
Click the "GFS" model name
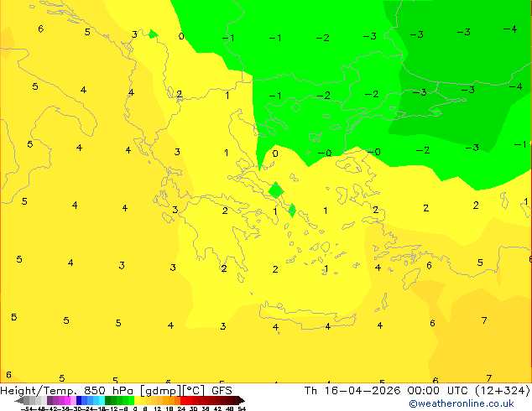tap(222, 390)
